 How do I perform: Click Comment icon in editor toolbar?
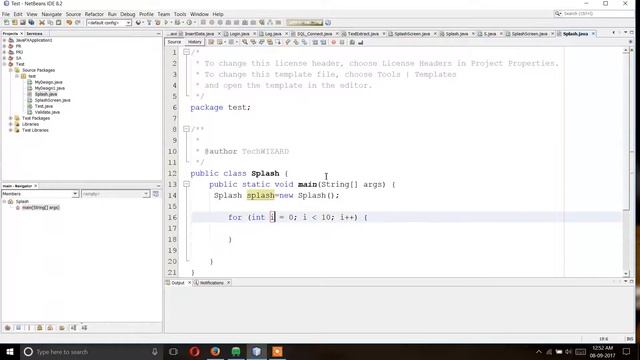point(352,42)
